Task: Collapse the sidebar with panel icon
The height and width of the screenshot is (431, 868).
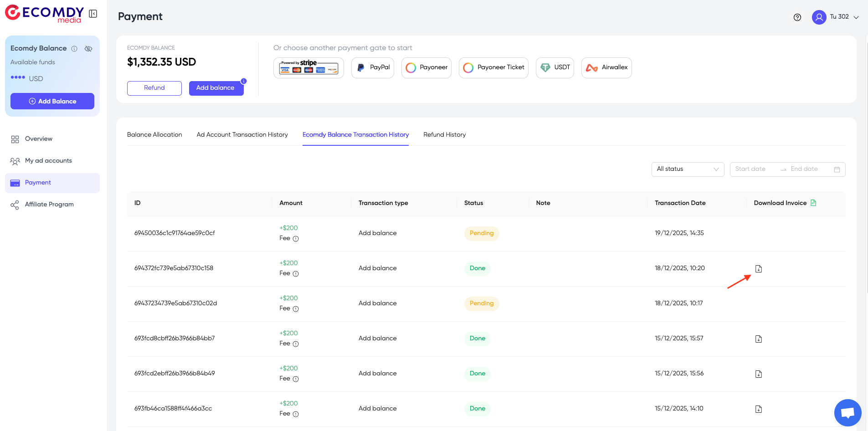Action: coord(93,13)
